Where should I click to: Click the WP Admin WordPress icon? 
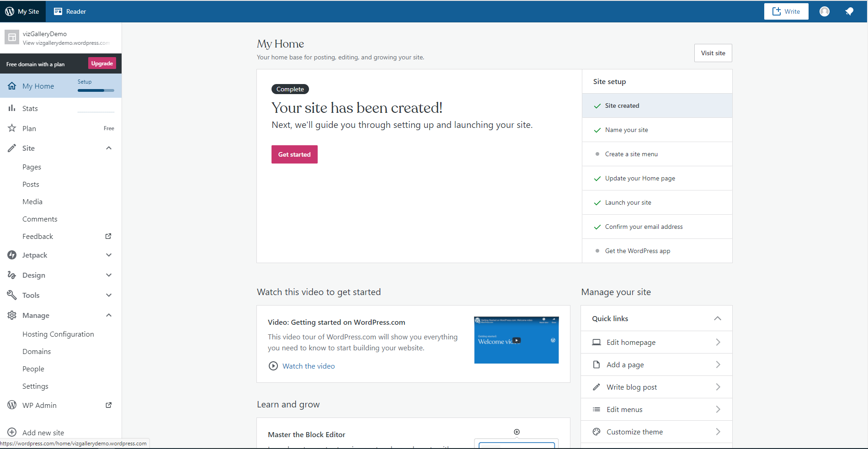12,405
